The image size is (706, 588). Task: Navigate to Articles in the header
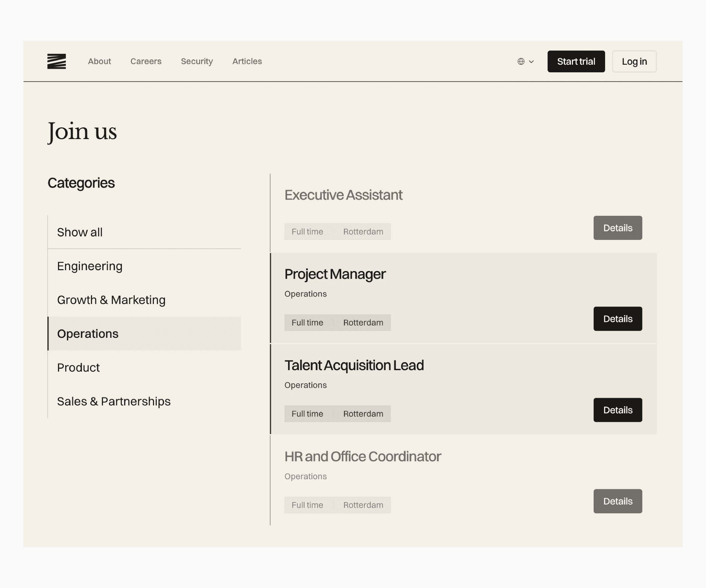247,61
